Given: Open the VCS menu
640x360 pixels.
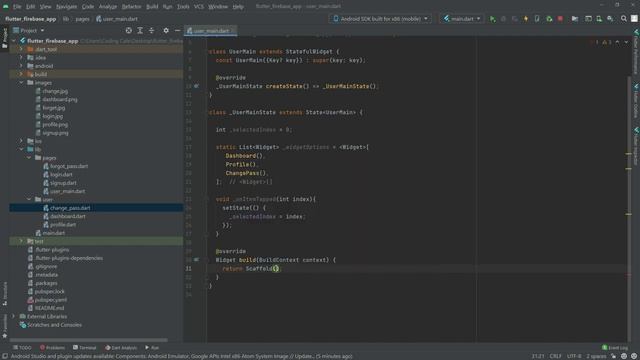Looking at the screenshot, I should pyautogui.click(x=199, y=7).
